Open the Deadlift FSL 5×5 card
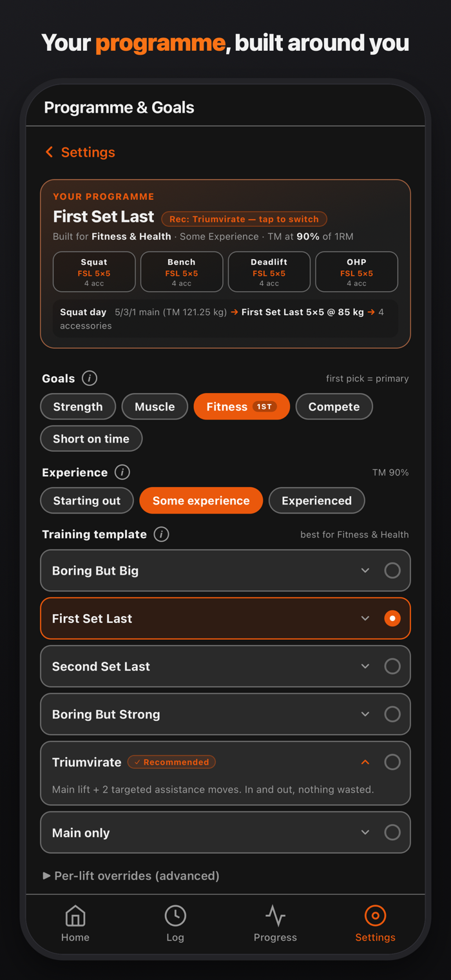 (x=269, y=272)
